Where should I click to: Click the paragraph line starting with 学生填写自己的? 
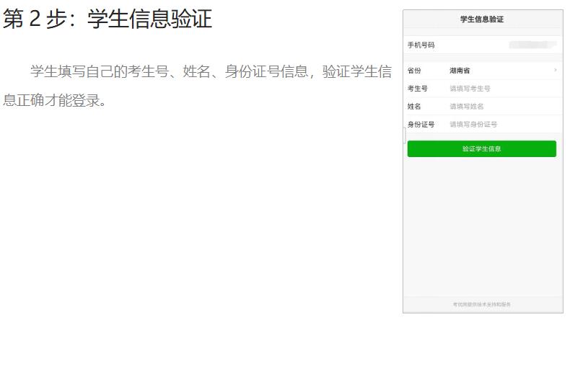coord(211,71)
